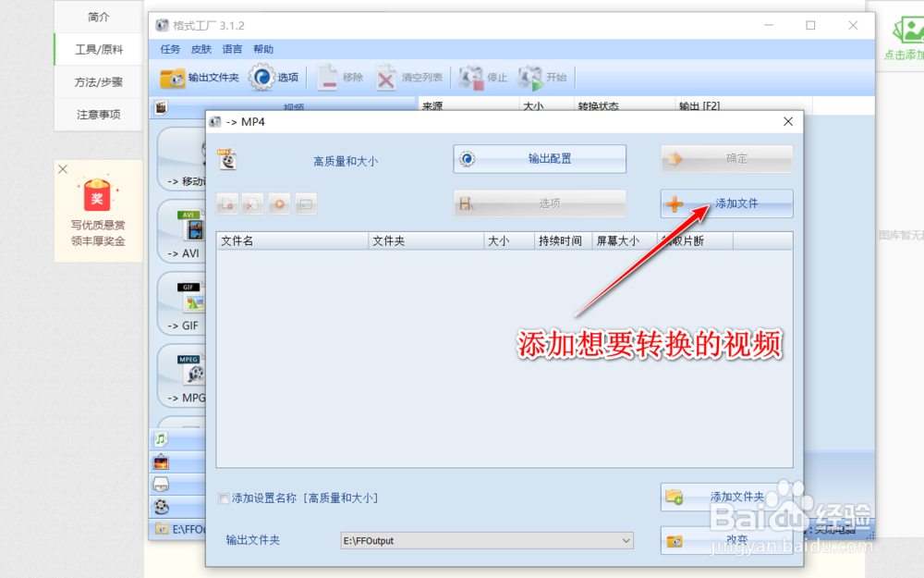Sort by 屏幕大小 column header

click(x=624, y=240)
